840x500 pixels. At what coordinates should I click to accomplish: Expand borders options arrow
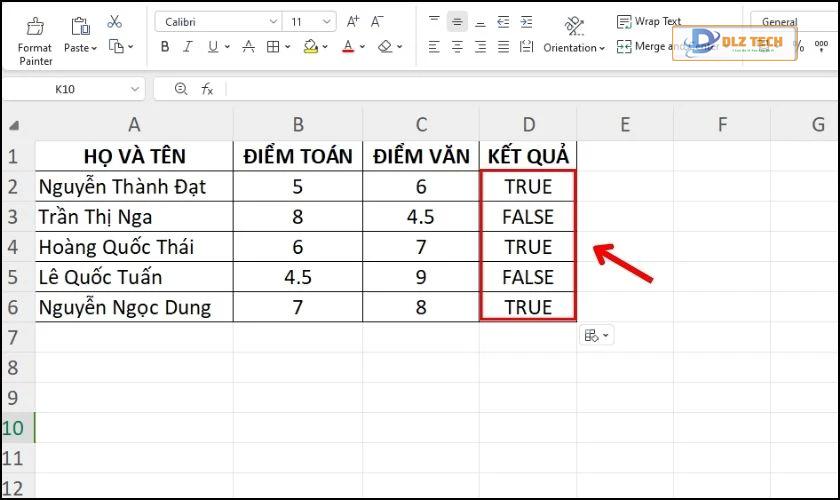click(x=288, y=47)
